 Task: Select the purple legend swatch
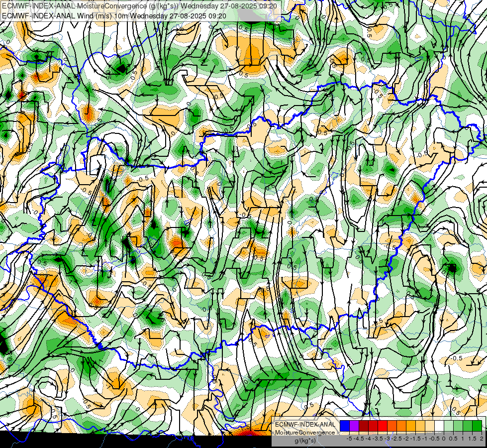click(354, 426)
